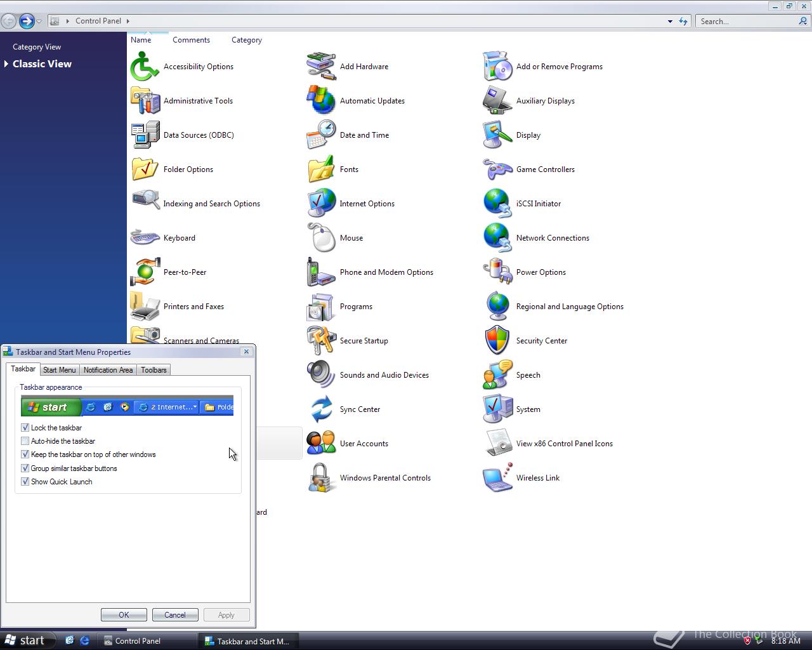Open the Secure Startup icon
The image size is (812, 650).
(322, 341)
